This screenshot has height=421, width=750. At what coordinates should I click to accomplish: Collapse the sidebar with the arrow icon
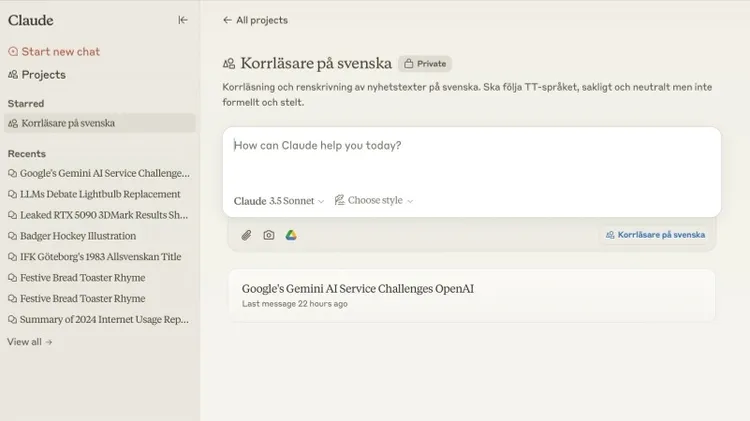183,20
